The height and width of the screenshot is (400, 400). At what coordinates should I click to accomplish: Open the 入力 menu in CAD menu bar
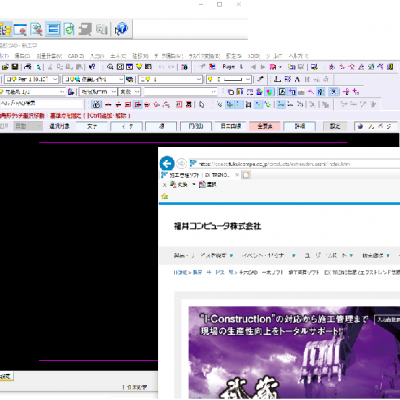point(97,56)
